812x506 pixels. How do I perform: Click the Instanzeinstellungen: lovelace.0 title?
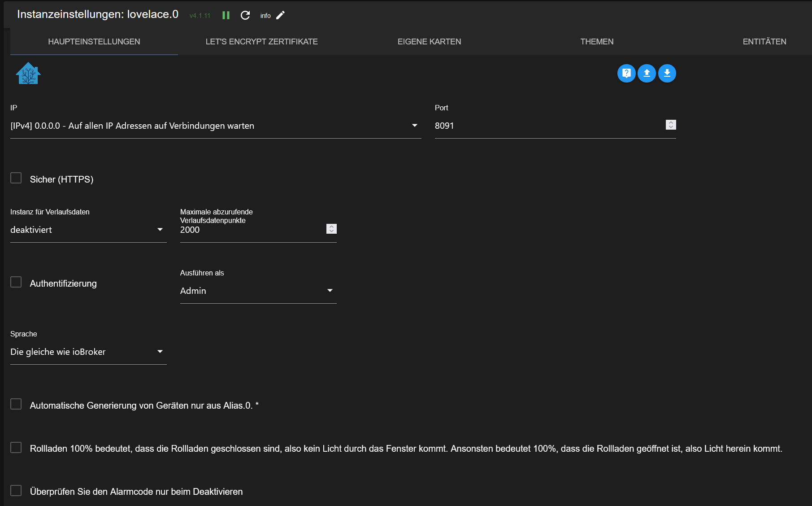98,14
